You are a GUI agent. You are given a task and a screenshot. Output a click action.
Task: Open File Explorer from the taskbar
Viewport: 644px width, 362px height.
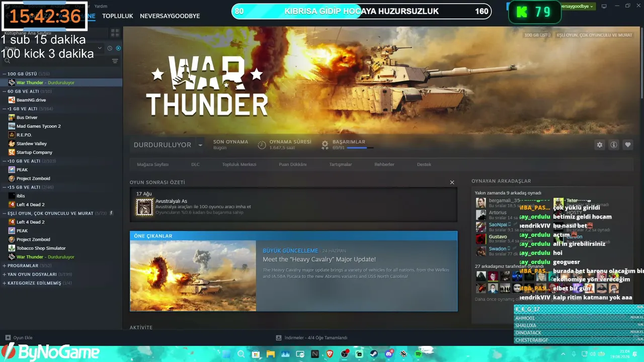[x=270, y=354]
